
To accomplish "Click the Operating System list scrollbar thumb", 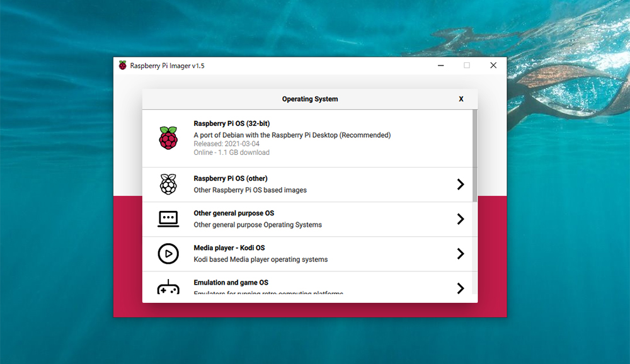I will 475,156.
